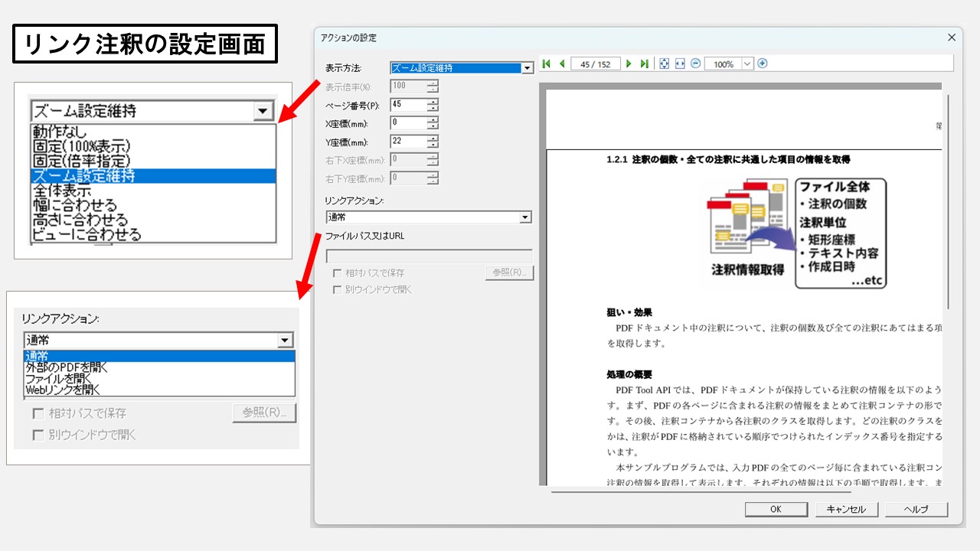Click the next page arrow
Screen dimensions: 980x551
tap(629, 64)
